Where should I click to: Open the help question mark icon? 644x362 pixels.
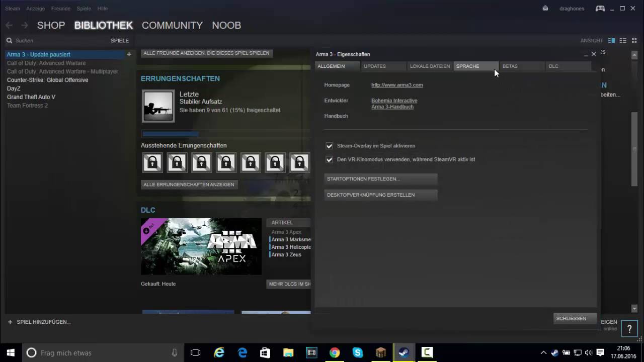629,329
